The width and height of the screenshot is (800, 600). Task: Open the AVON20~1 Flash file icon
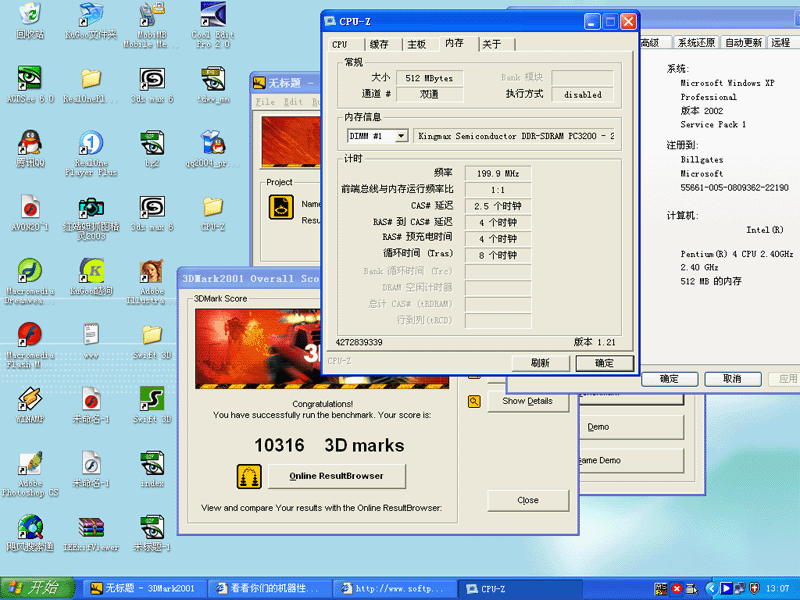click(x=30, y=212)
